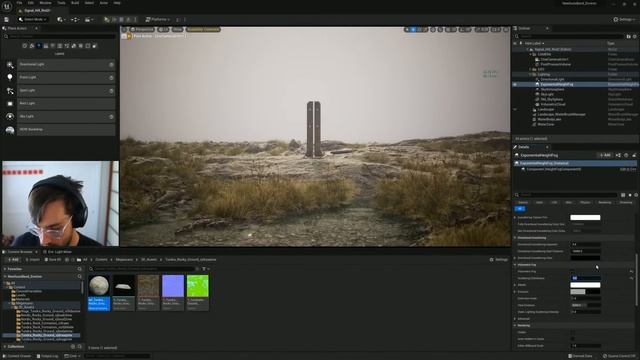
Task: Open the File menu
Action: [19, 3]
